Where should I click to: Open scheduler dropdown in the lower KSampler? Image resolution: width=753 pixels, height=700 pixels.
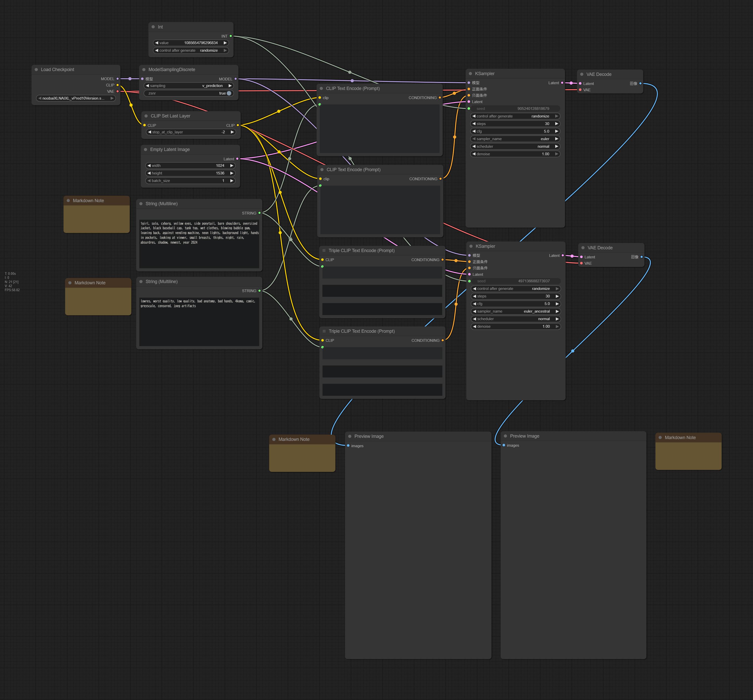point(516,319)
